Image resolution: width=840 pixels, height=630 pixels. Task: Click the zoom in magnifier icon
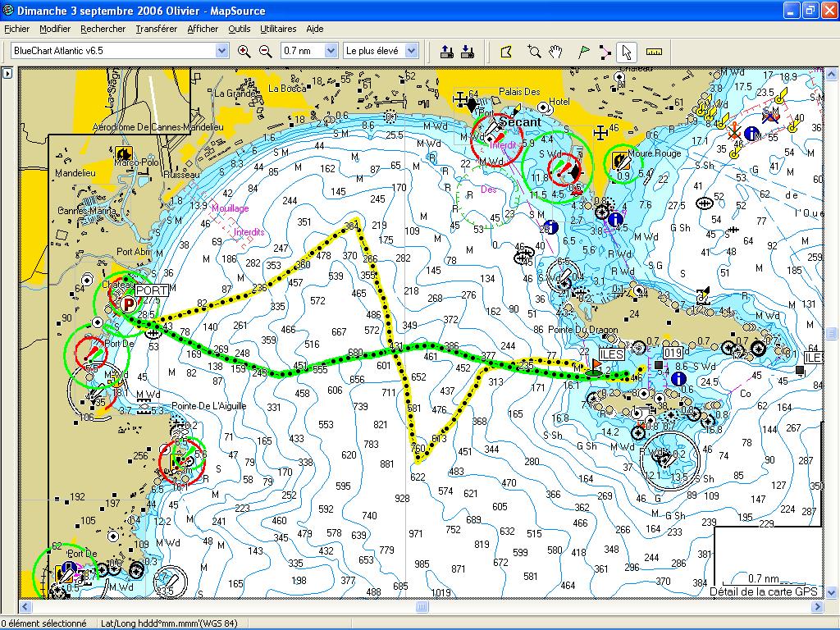point(244,52)
